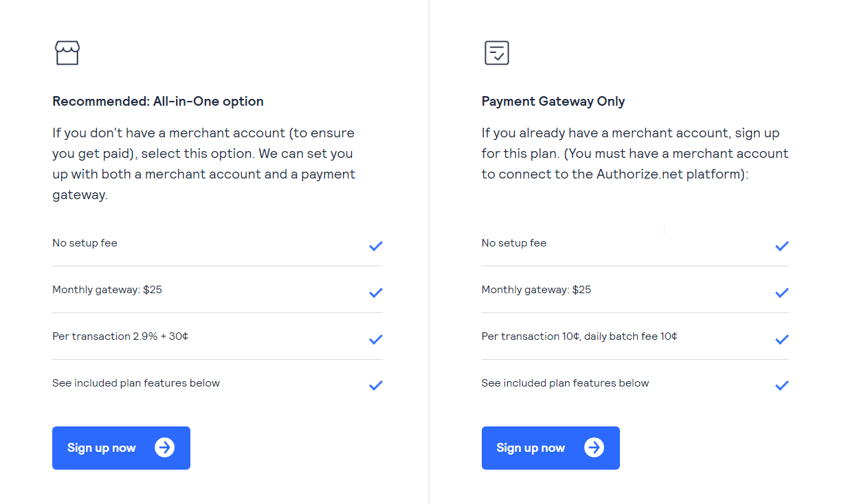This screenshot has width=857, height=504.
Task: Click the checkmark beside left plan features row
Action: coord(376,385)
